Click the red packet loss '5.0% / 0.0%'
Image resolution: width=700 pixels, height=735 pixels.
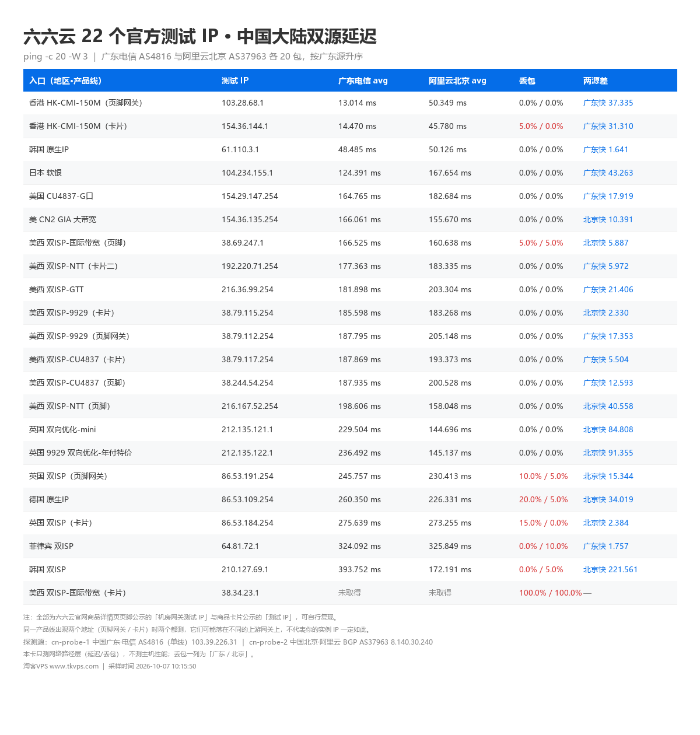tap(541, 126)
